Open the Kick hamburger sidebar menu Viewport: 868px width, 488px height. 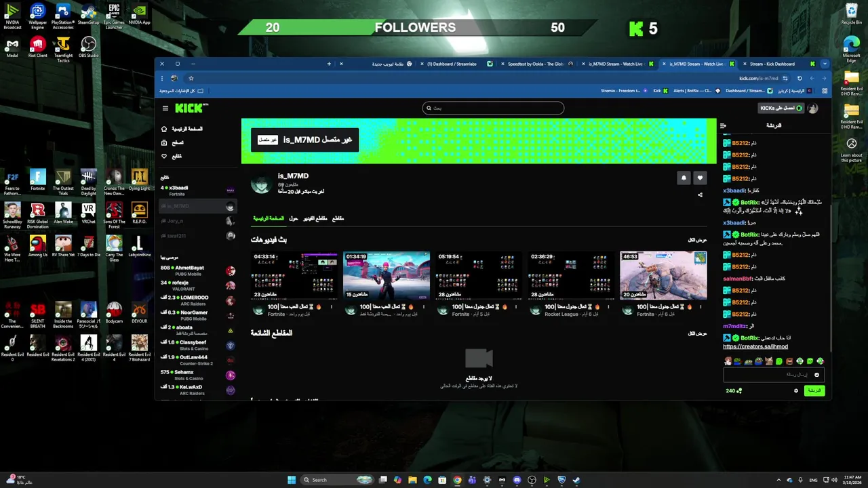[x=165, y=108]
